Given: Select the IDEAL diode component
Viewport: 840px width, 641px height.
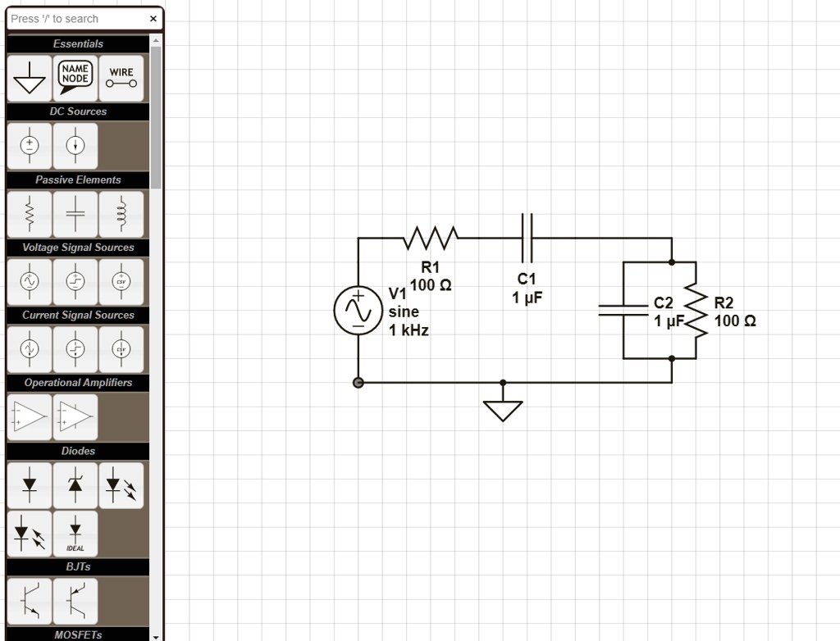Looking at the screenshot, I should (x=75, y=534).
